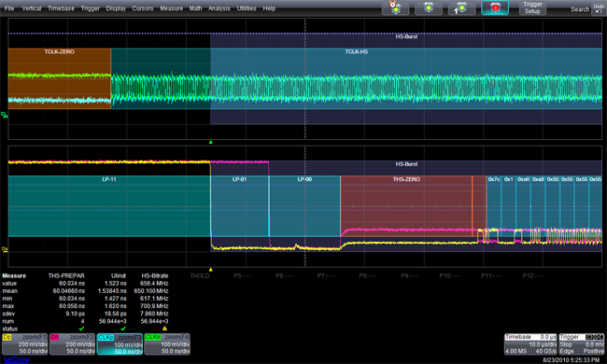Click the Auto trigger icon with alarm clock
Viewport: 607px width, 364px height.
tap(395, 7)
